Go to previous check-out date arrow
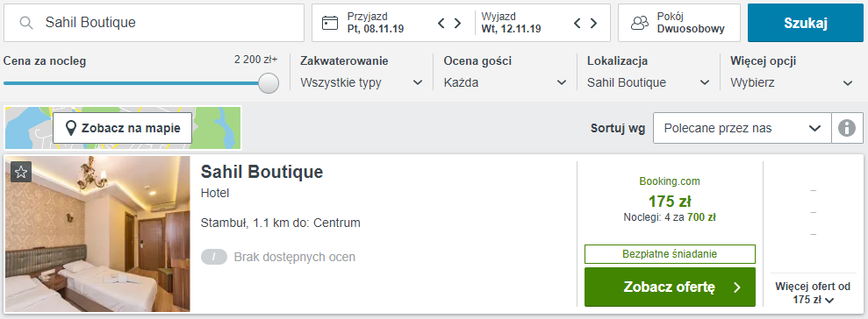The image size is (868, 319). pyautogui.click(x=577, y=23)
